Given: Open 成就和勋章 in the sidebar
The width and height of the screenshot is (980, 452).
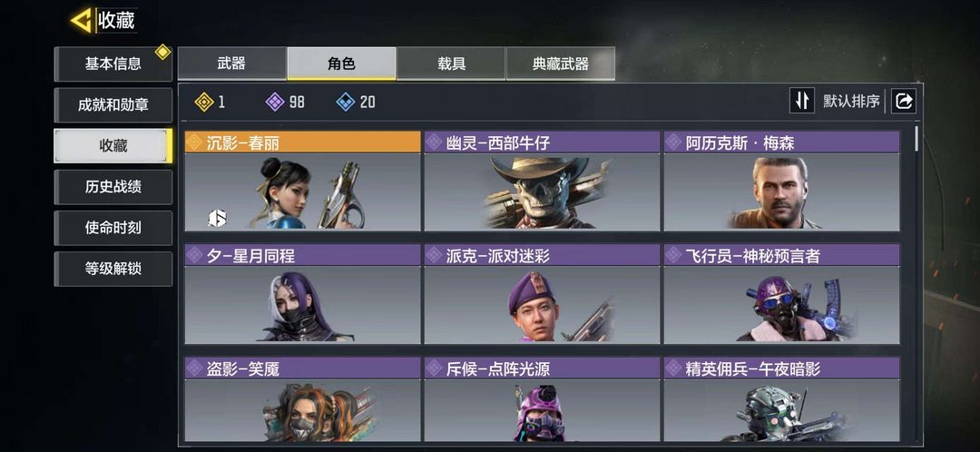Looking at the screenshot, I should [x=113, y=105].
